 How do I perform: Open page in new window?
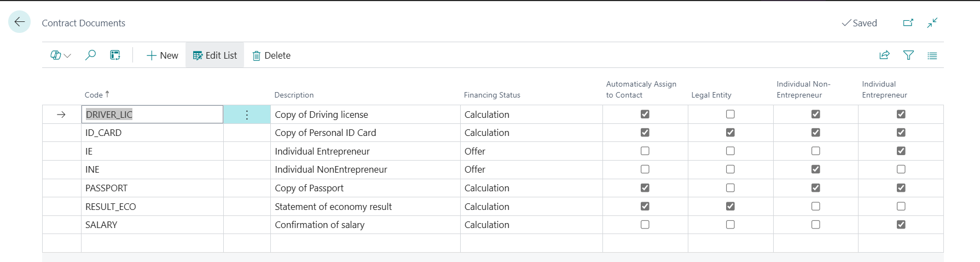coord(908,23)
